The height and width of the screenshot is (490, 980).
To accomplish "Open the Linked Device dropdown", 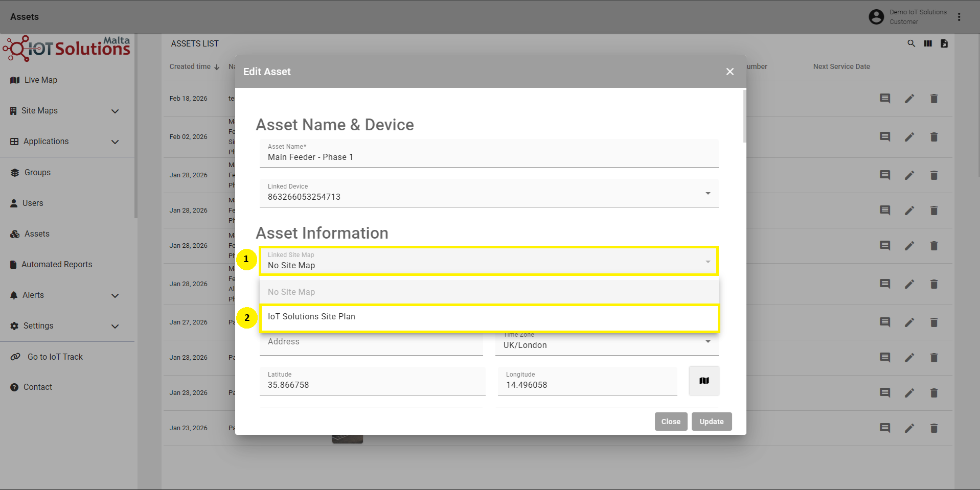I will (x=489, y=193).
